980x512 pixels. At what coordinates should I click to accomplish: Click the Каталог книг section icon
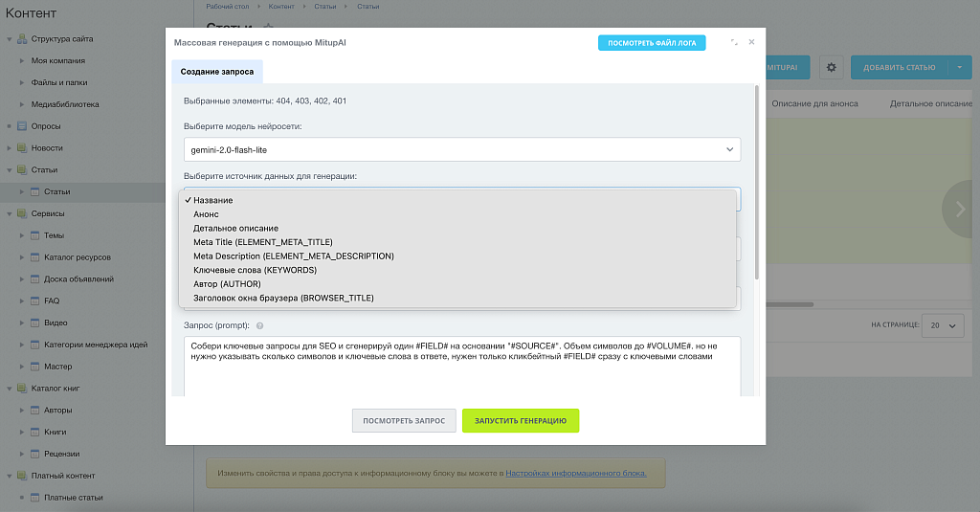tap(21, 389)
